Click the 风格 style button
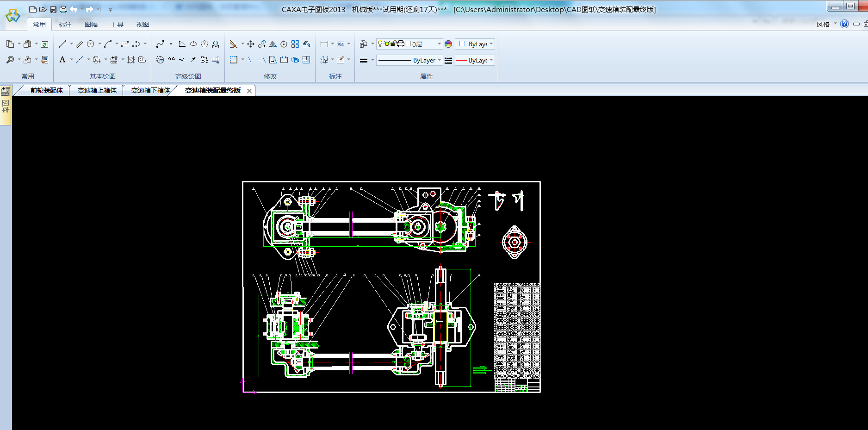Viewport: 868px width, 430px height. 823,25
